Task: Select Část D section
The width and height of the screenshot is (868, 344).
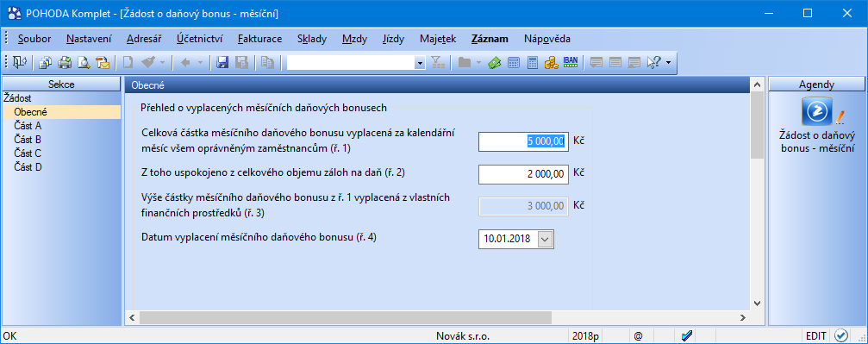Action: pos(28,166)
